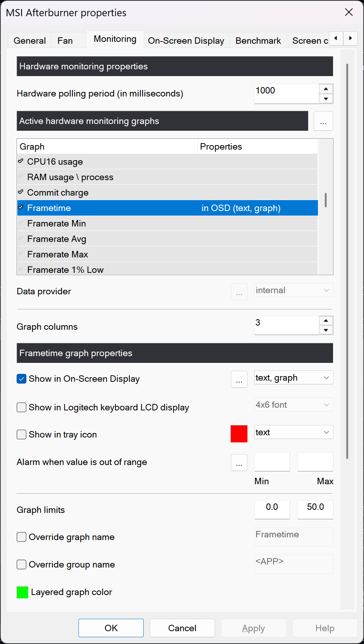The width and height of the screenshot is (364, 644).
Task: Toggle the Commit charge graph checkmark
Action: click(x=21, y=192)
